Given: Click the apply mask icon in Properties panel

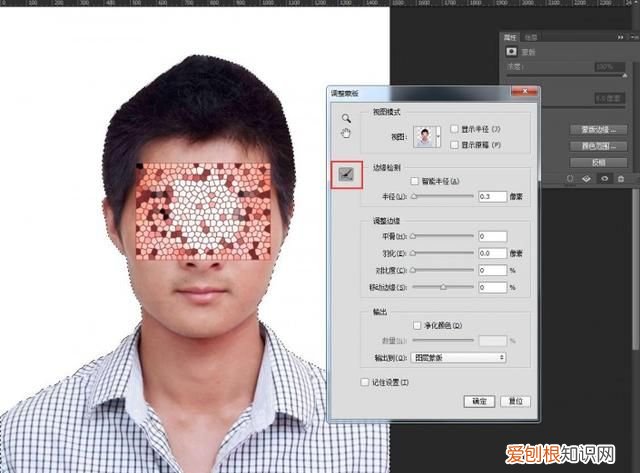Looking at the screenshot, I should (x=586, y=179).
